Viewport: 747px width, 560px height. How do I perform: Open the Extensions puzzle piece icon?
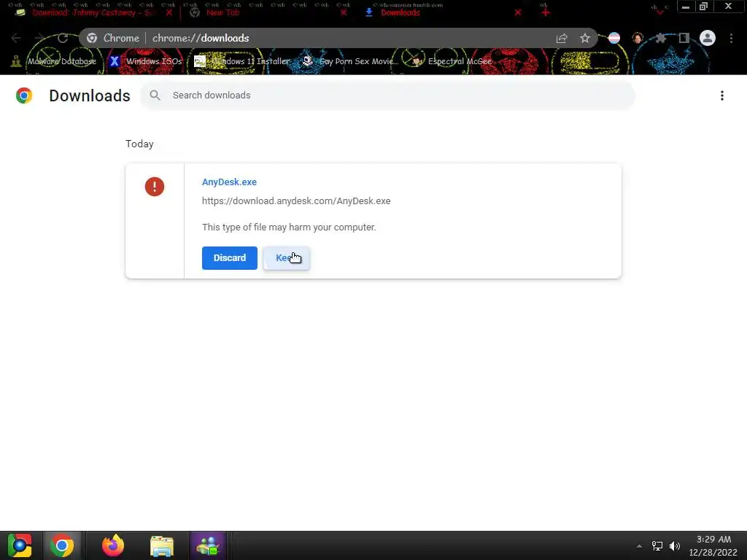click(660, 38)
